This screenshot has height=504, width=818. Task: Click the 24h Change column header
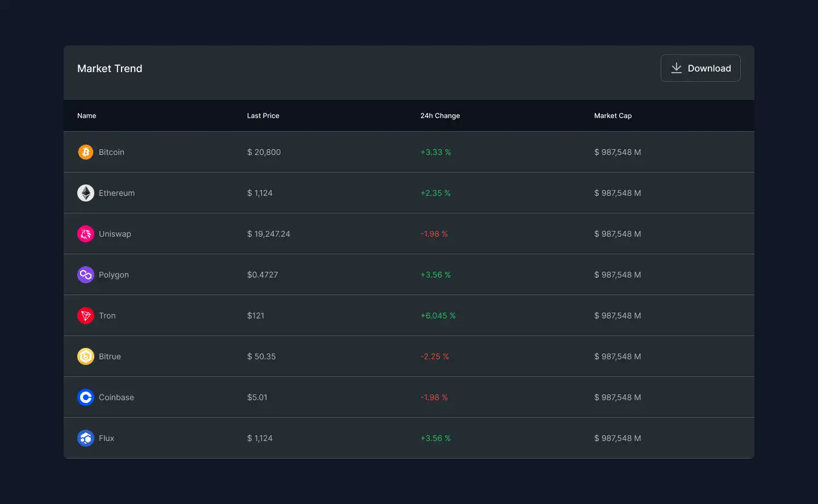point(440,116)
